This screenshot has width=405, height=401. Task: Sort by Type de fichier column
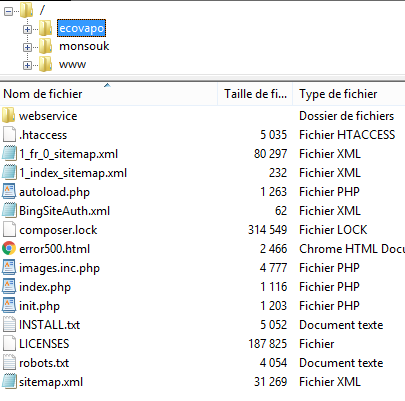(x=349, y=94)
